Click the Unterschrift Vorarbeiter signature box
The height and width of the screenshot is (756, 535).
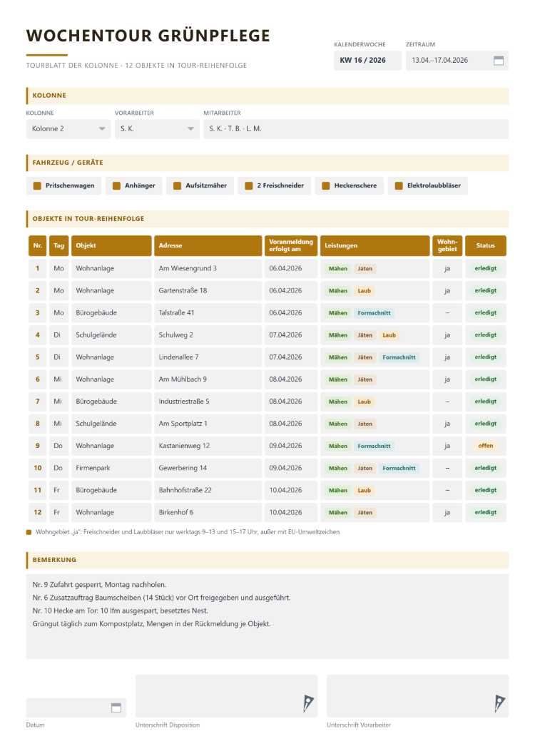[x=417, y=695]
